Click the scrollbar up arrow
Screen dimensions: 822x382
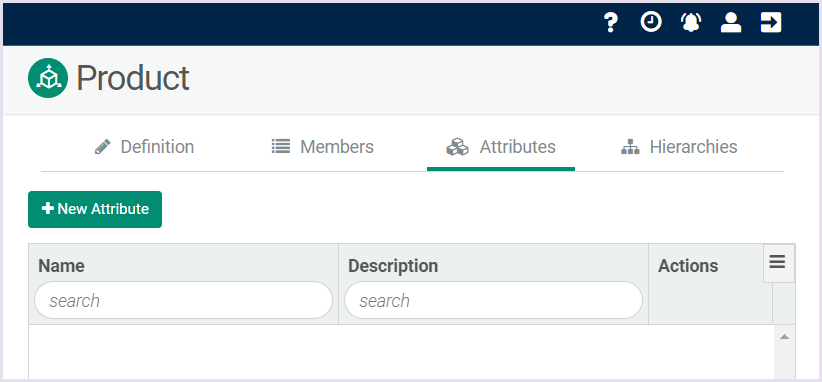point(784,337)
